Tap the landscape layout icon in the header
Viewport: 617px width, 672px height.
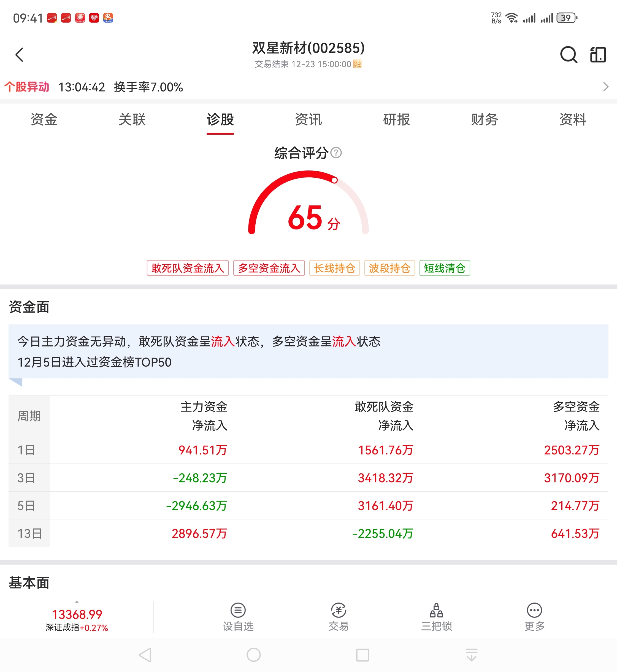click(598, 55)
